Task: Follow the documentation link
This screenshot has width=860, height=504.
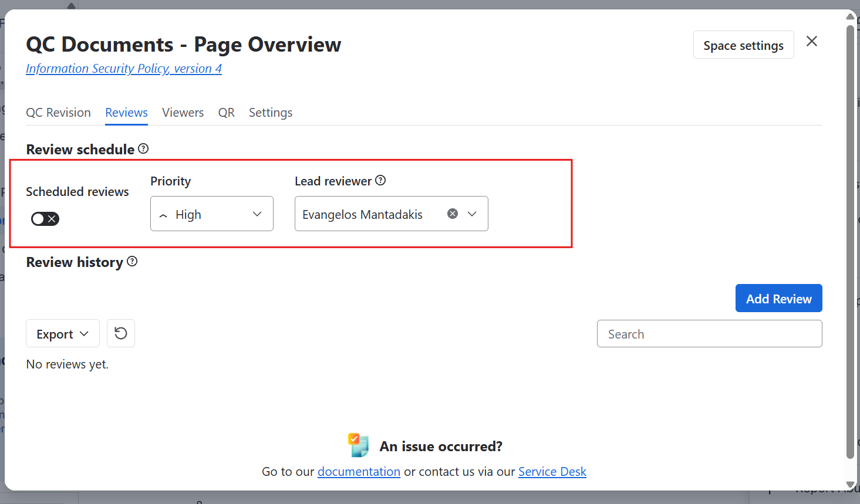Action: (x=359, y=472)
